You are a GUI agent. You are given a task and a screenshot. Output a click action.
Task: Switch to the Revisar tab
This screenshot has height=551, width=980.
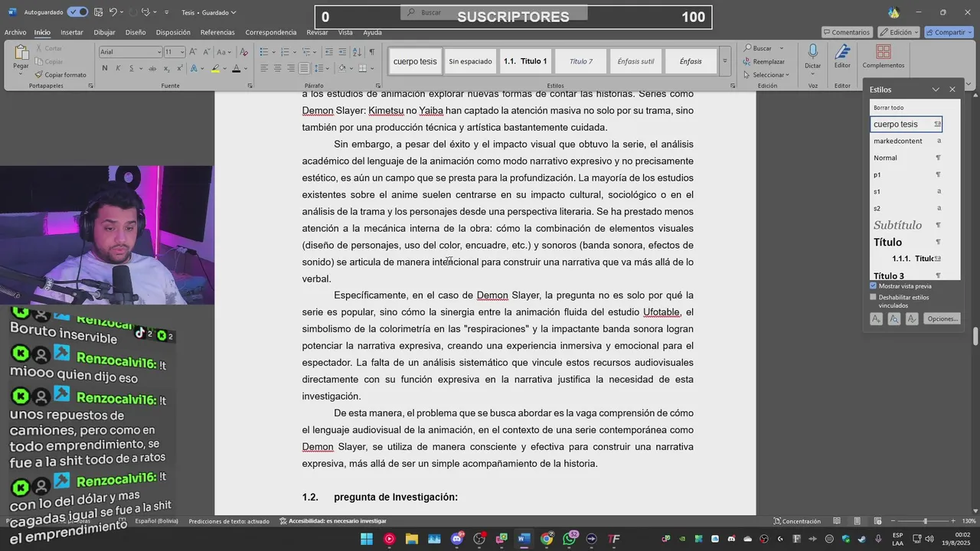coord(317,32)
